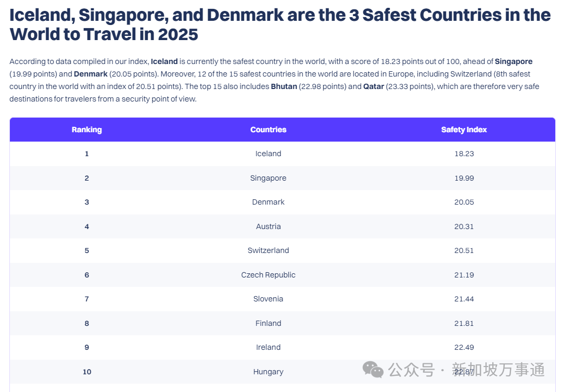This screenshot has width=562, height=392.
Task: Click the Countries column header
Action: click(x=269, y=130)
